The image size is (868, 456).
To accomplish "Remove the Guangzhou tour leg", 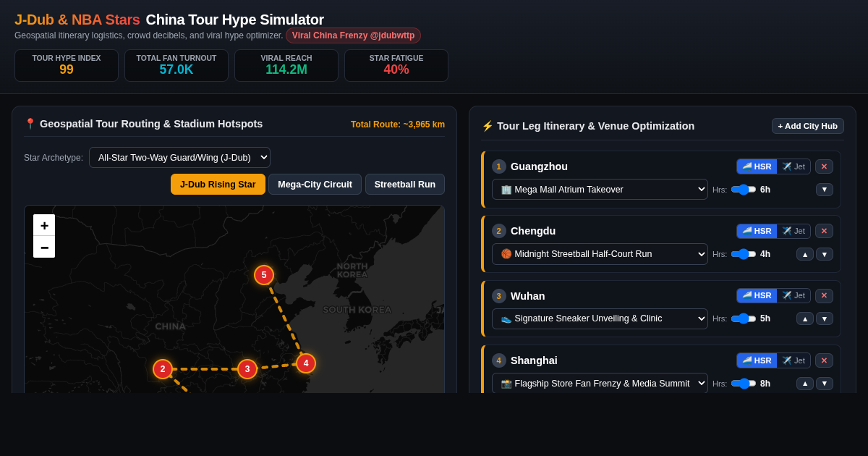I will pos(824,166).
